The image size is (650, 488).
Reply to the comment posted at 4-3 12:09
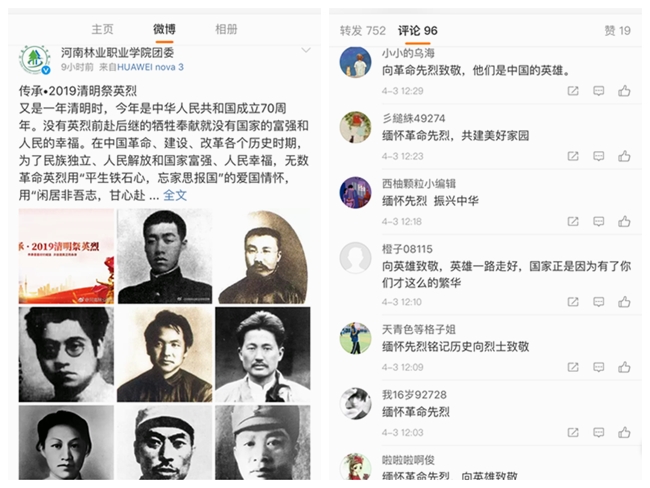598,367
